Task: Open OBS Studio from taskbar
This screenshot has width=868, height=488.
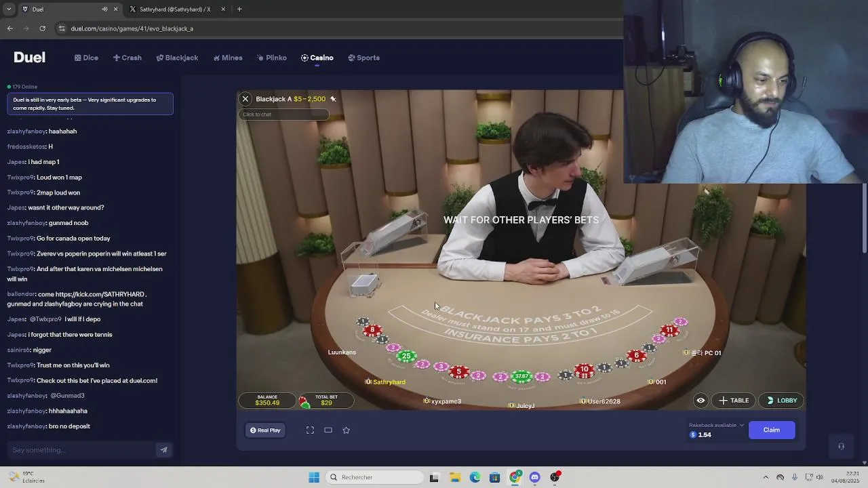Action: point(555,477)
